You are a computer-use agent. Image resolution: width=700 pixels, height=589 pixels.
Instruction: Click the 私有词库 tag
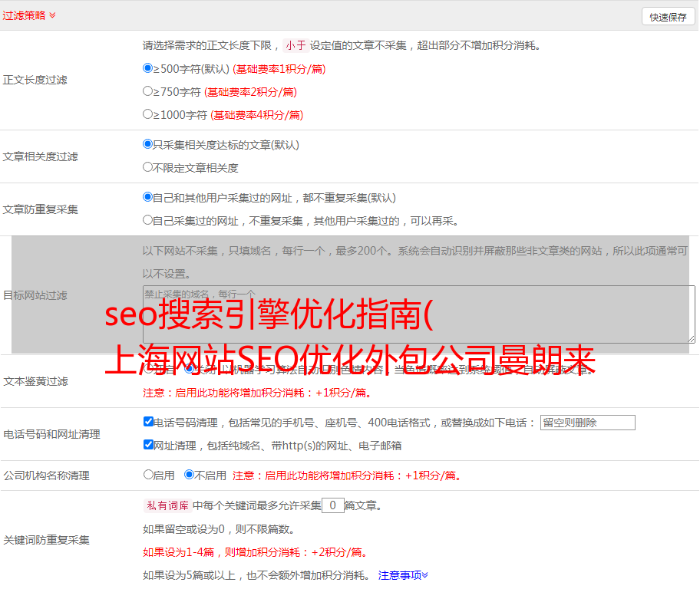click(x=166, y=505)
